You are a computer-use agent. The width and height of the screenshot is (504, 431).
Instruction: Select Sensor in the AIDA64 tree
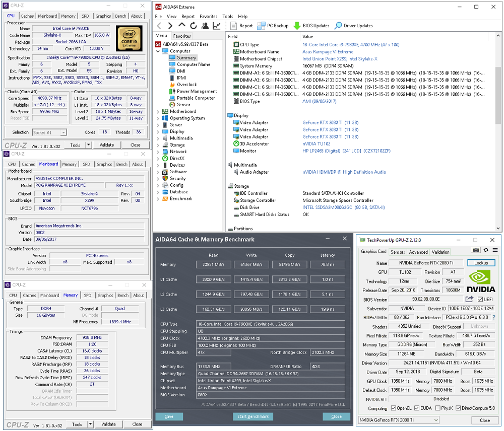click(x=183, y=105)
